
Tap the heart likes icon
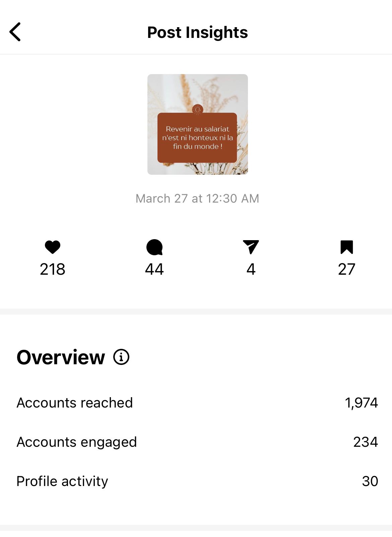pyautogui.click(x=53, y=247)
